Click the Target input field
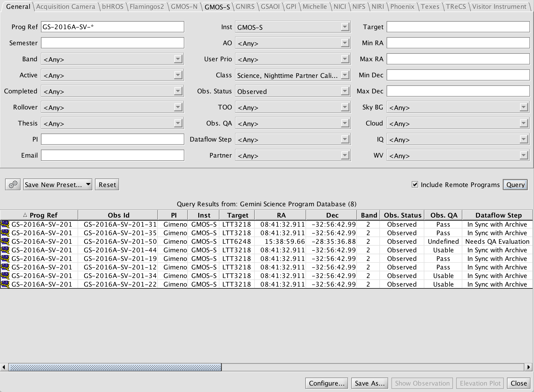This screenshot has height=392, width=534. (458, 27)
